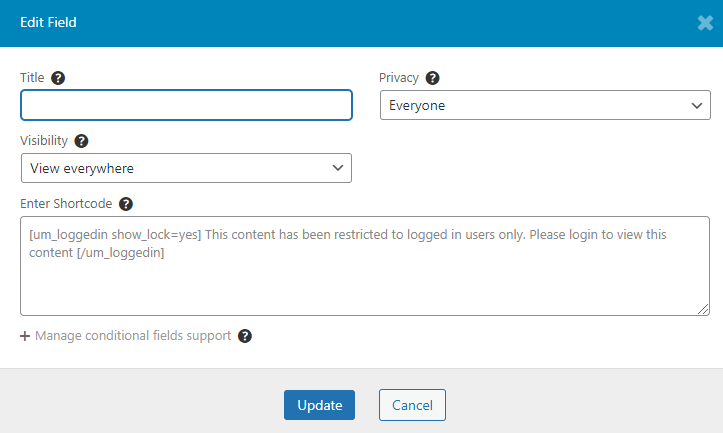
Task: Expand Manage conditional fields support
Action: tap(133, 336)
